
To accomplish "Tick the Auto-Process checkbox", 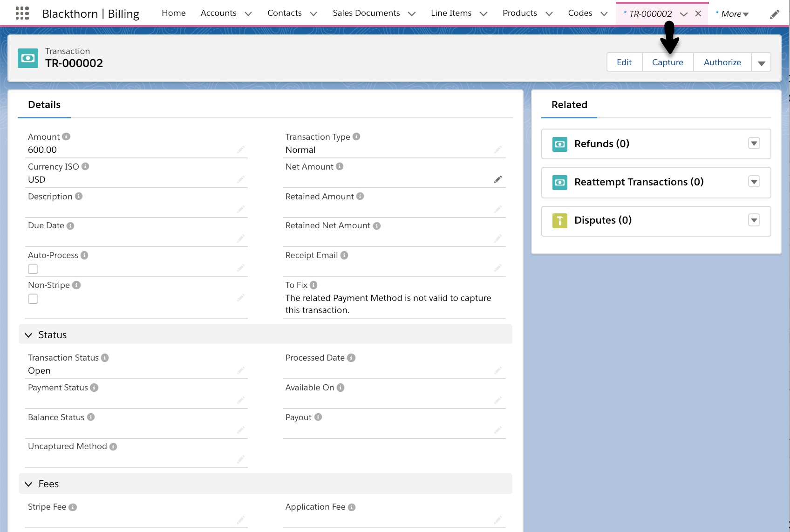I will pyautogui.click(x=33, y=269).
